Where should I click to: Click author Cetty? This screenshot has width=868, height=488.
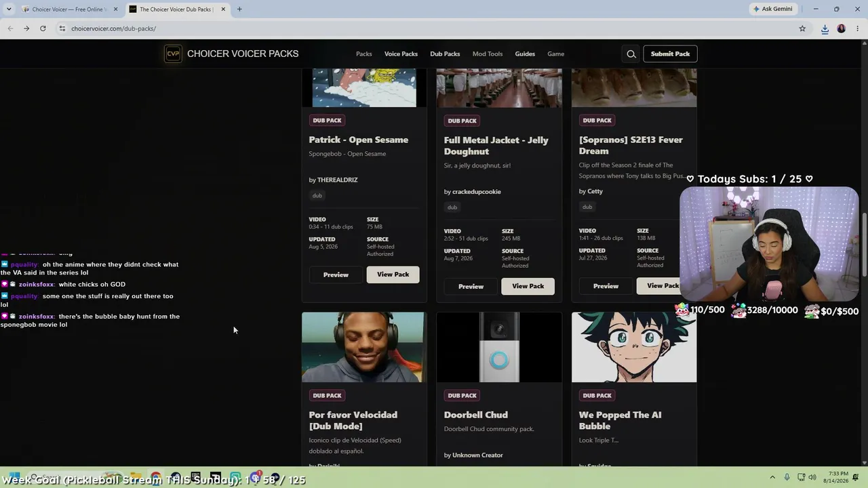pyautogui.click(x=595, y=191)
